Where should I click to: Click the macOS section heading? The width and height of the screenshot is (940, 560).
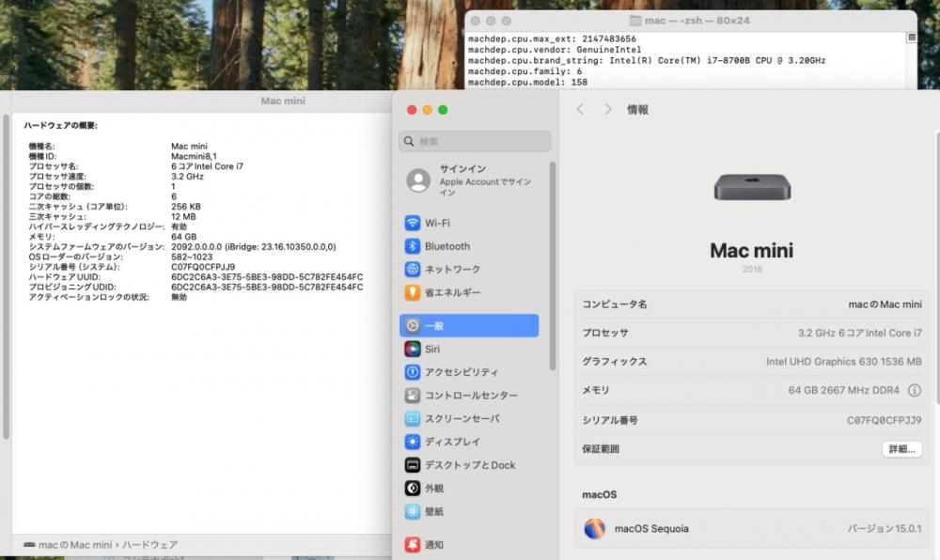click(x=600, y=495)
